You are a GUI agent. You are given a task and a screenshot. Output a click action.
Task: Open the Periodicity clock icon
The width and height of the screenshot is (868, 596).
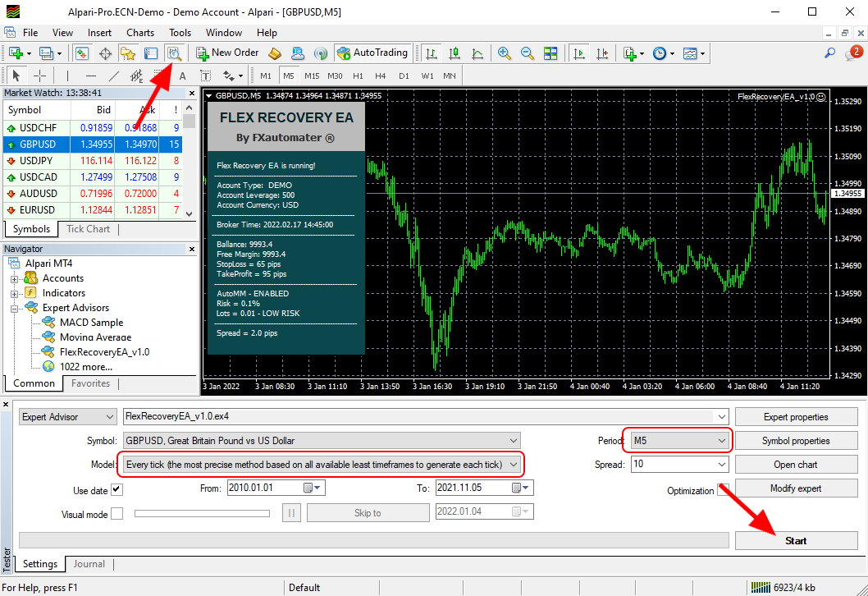point(663,53)
